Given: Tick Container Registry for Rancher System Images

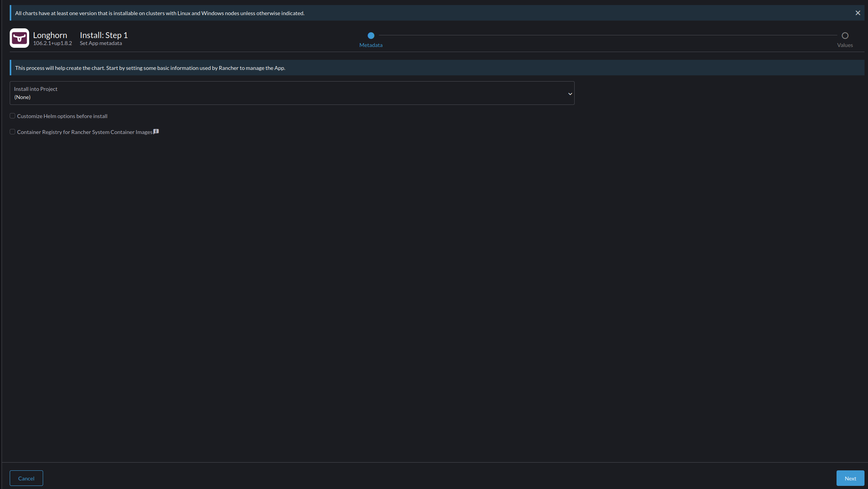Looking at the screenshot, I should point(12,132).
